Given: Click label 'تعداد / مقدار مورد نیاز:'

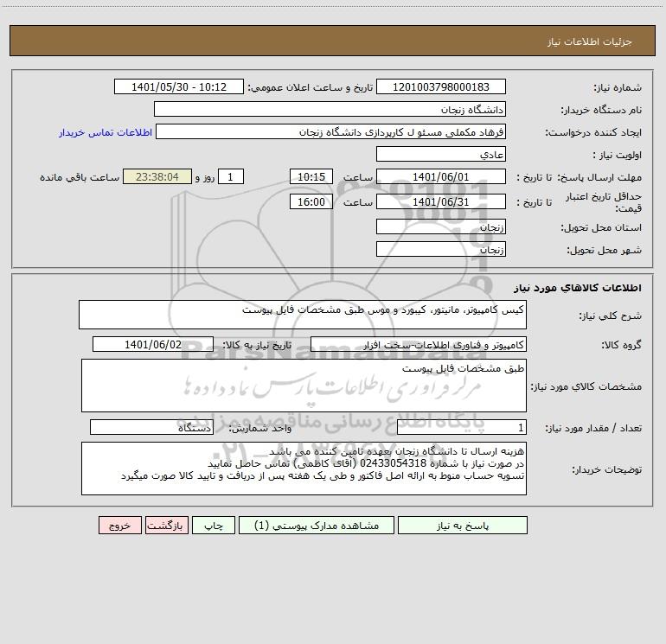Looking at the screenshot, I should [593, 429].
